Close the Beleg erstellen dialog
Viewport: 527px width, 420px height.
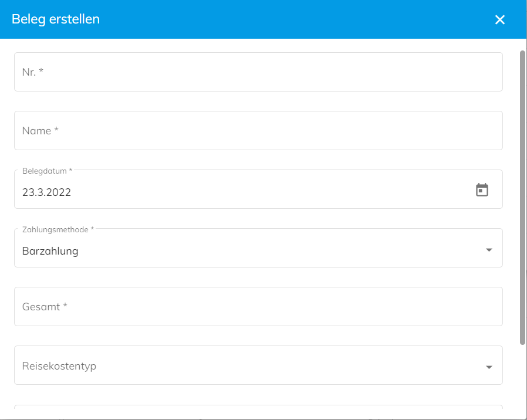pos(500,19)
